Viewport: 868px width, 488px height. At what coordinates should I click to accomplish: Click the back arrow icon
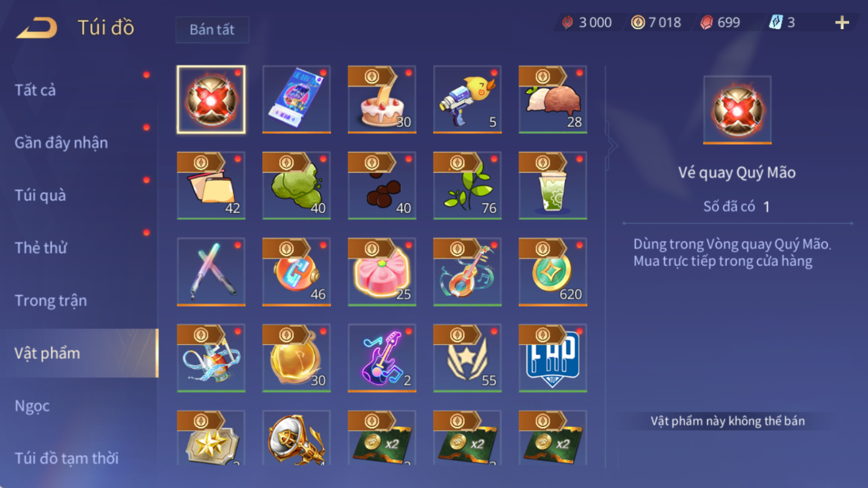point(37,27)
